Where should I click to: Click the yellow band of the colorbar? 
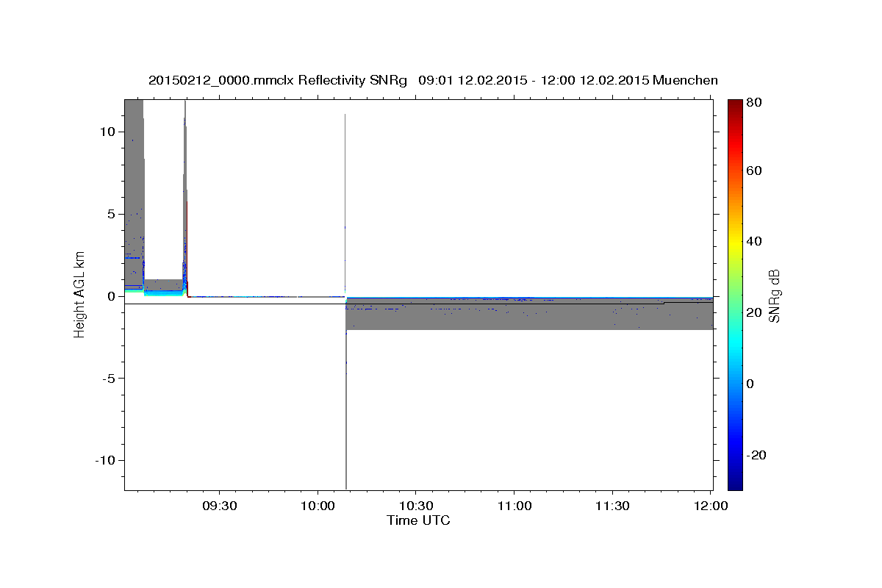click(x=735, y=243)
